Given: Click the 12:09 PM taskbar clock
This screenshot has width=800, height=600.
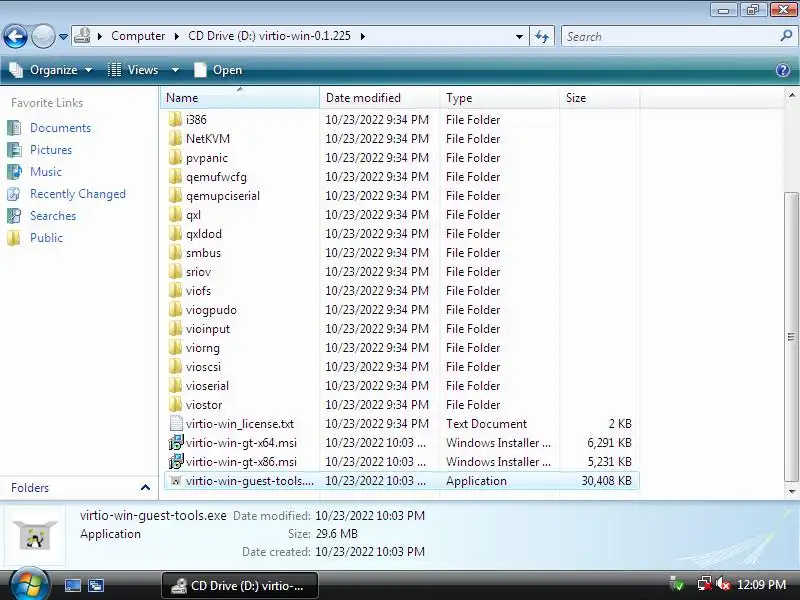Looking at the screenshot, I should click(x=761, y=584).
